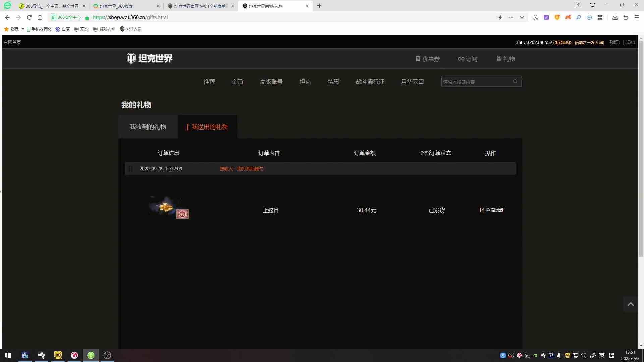644x362 pixels.
Task: Click the microphone tray icon
Action: coord(559,355)
